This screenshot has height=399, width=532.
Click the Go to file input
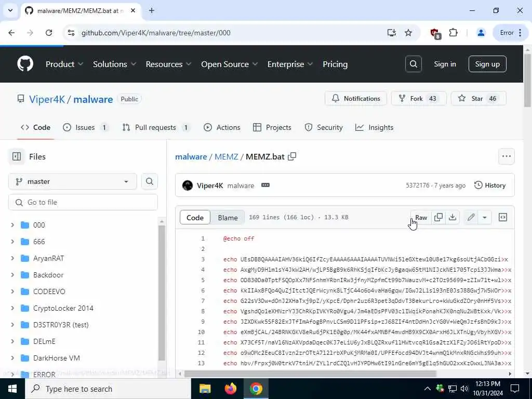tap(83, 202)
